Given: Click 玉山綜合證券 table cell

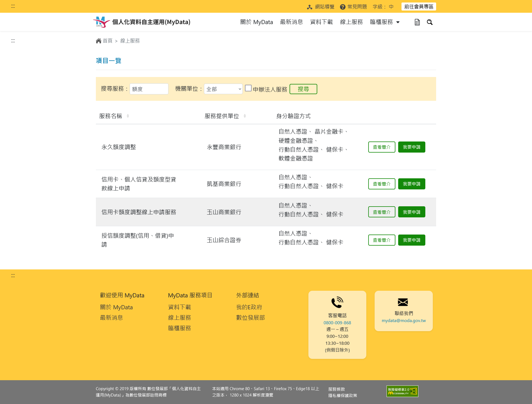Looking at the screenshot, I should coord(224,240).
